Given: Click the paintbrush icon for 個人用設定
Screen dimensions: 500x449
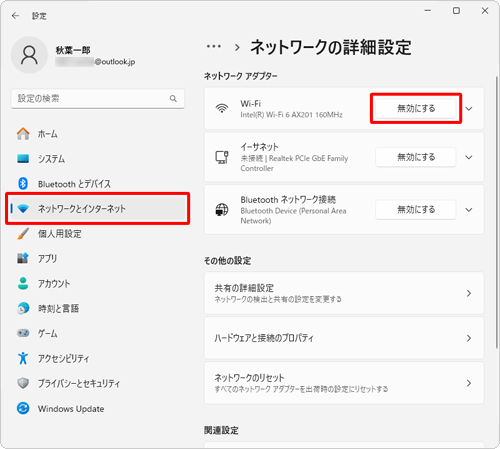Looking at the screenshot, I should pyautogui.click(x=23, y=234).
